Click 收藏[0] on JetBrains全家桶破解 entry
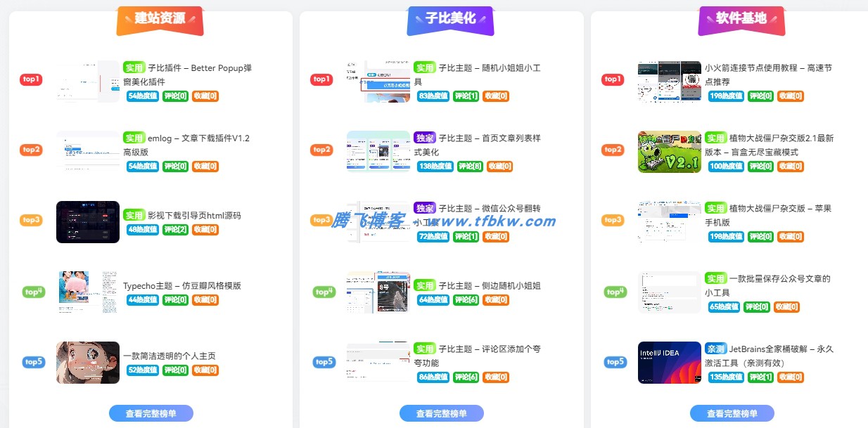The width and height of the screenshot is (868, 428). 790,377
